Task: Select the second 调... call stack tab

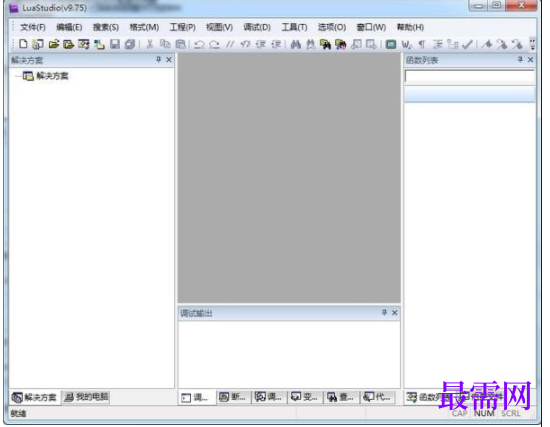Action: (268, 397)
